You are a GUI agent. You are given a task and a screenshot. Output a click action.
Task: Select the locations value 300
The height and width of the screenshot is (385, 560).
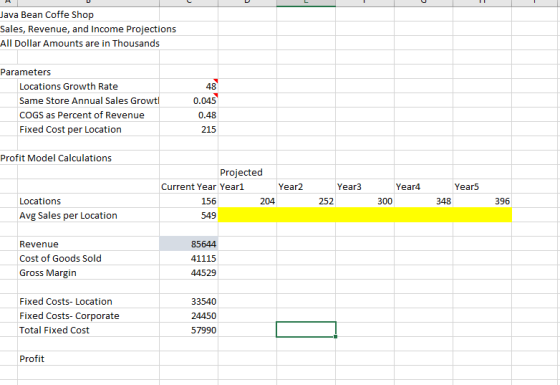tap(365, 201)
